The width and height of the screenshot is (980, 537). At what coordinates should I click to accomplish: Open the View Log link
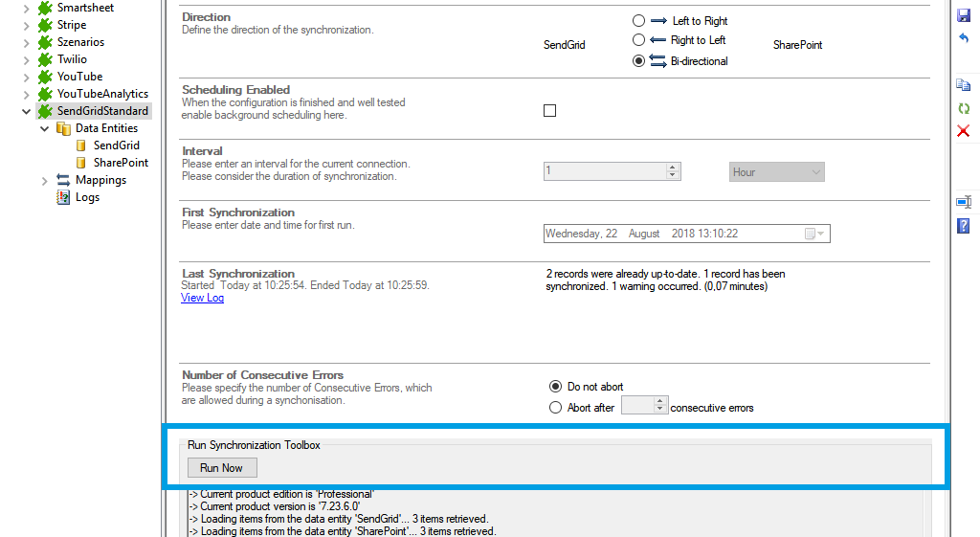202,298
